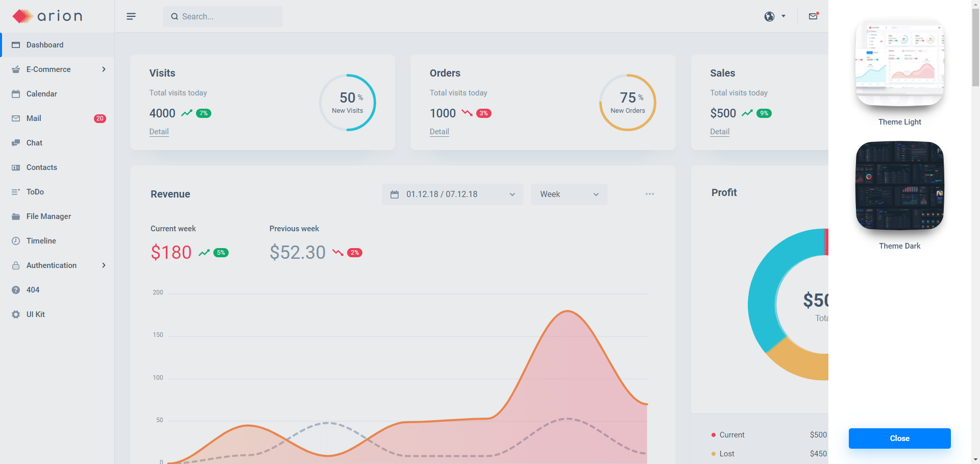Click the hamburger menu toggle icon
Viewport: 980px width, 464px height.
coord(131,16)
